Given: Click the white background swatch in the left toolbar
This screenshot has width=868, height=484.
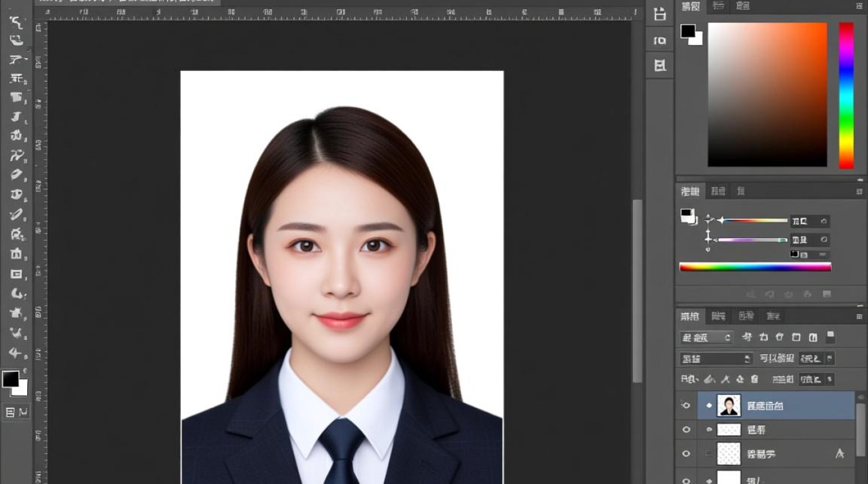Looking at the screenshot, I should coord(23,389).
